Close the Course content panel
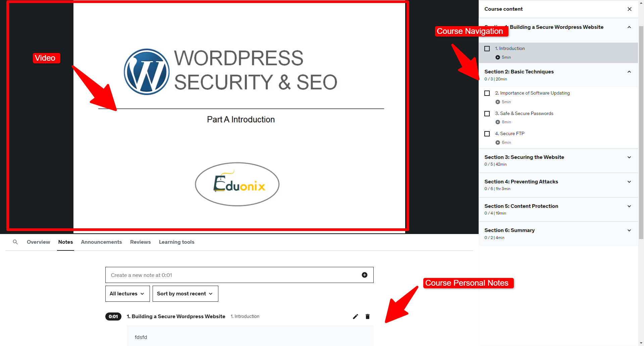 (630, 9)
